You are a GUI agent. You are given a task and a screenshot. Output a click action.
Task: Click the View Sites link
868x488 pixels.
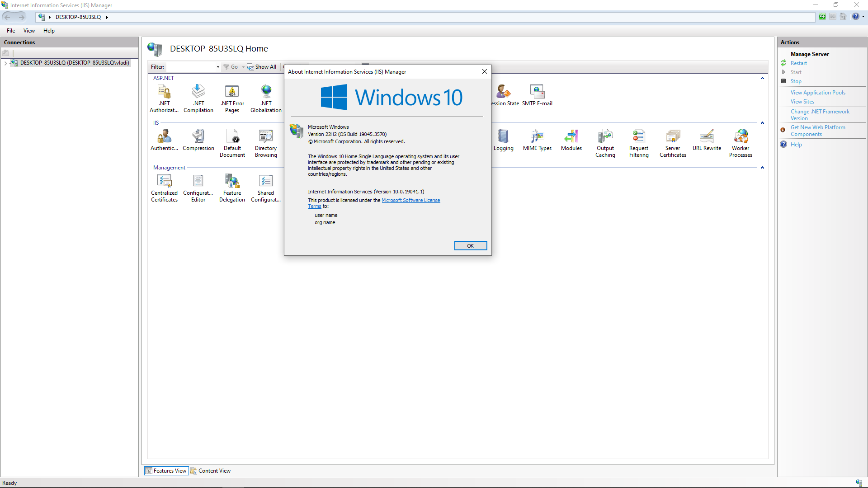pyautogui.click(x=802, y=102)
